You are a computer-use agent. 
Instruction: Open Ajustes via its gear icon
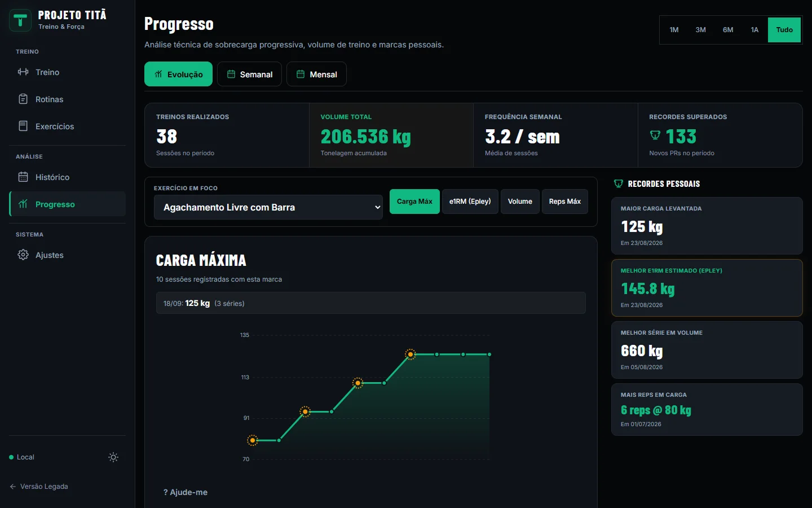pyautogui.click(x=23, y=255)
